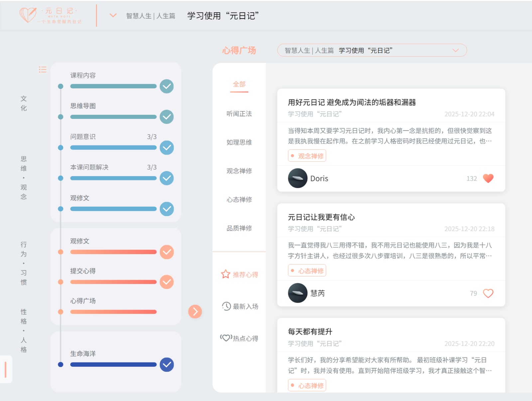Viewport: 532px width, 401px height.
Task: Unlike Doris's post with the filled heart
Action: [488, 178]
